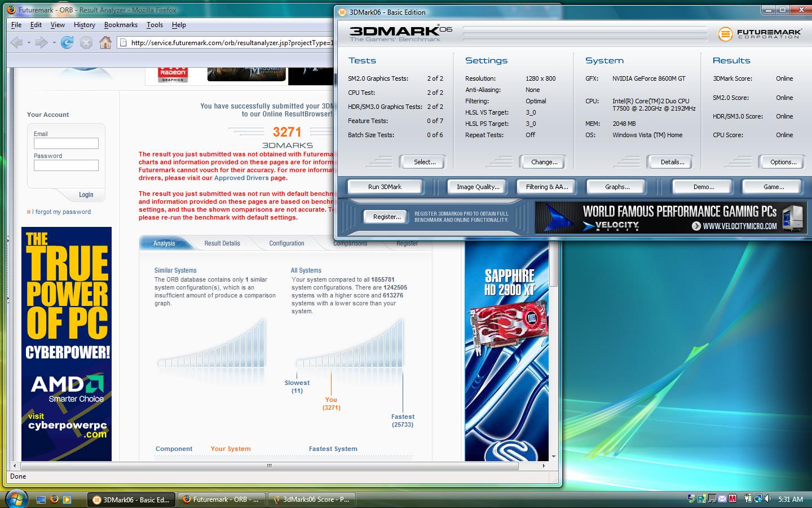This screenshot has width=812, height=508.
Task: Click the envelope mail tray icon
Action: [722, 499]
